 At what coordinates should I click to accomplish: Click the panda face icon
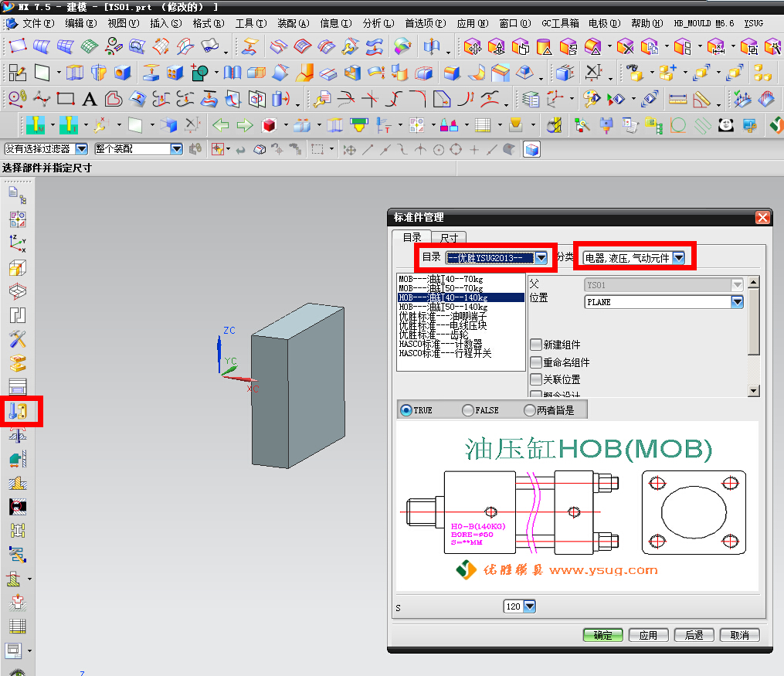pyautogui.click(x=725, y=125)
